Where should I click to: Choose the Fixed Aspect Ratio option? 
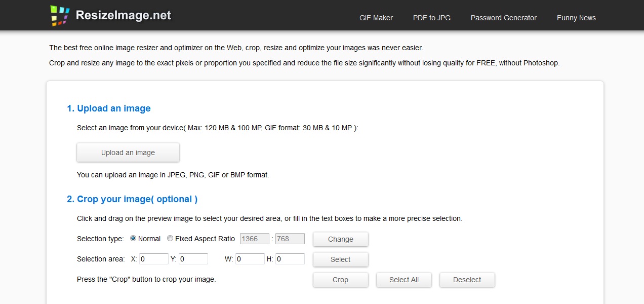click(x=170, y=239)
